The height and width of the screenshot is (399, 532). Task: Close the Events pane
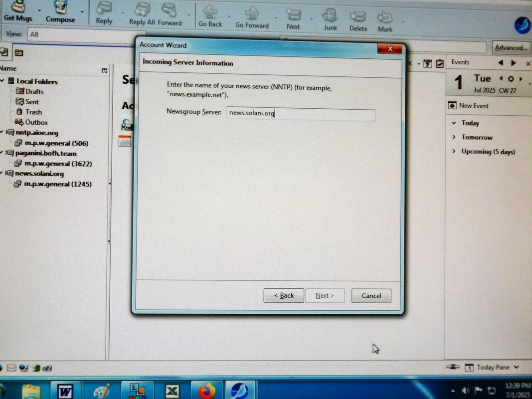click(529, 64)
